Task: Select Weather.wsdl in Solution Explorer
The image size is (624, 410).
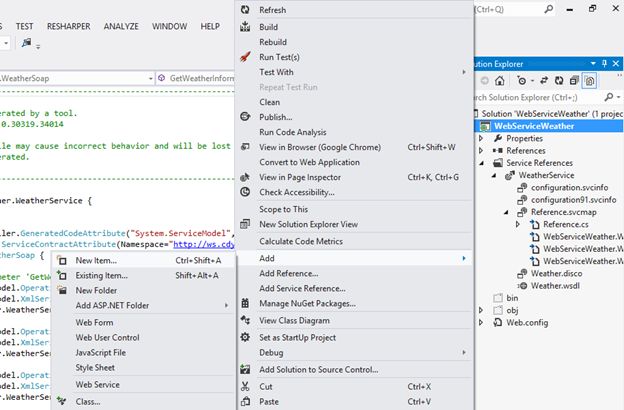Action: click(x=555, y=286)
